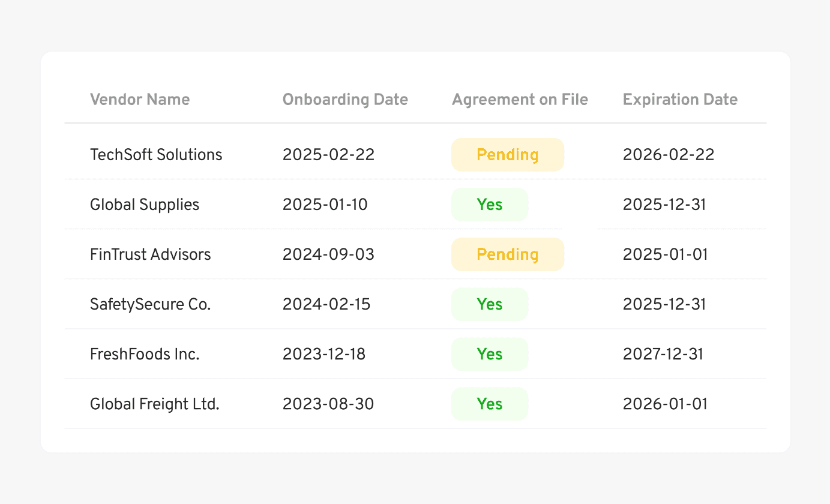Open the Global Supplies vendor entry

point(145,205)
